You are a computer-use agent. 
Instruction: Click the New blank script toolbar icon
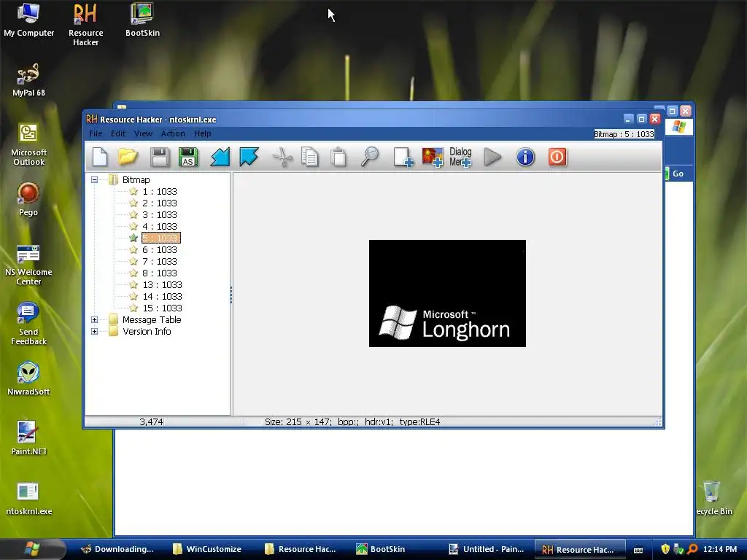[100, 157]
